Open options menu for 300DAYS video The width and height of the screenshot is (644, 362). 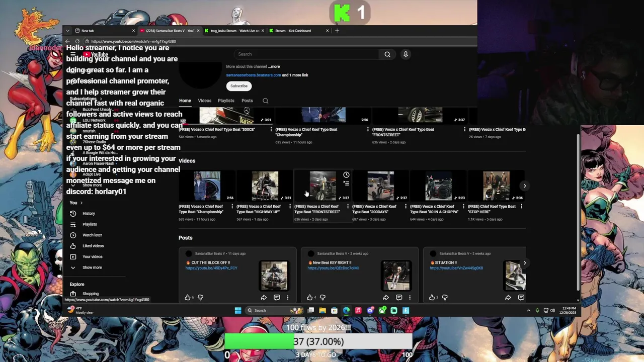click(406, 206)
